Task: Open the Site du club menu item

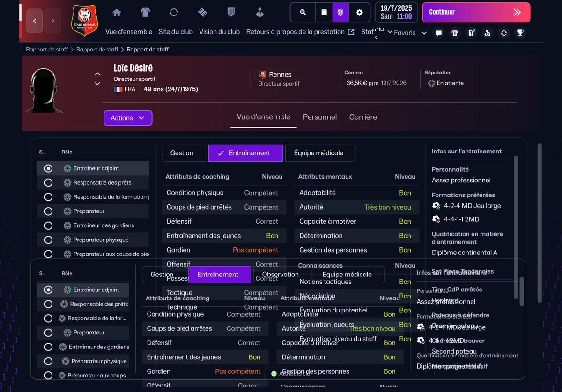Action: click(x=176, y=32)
